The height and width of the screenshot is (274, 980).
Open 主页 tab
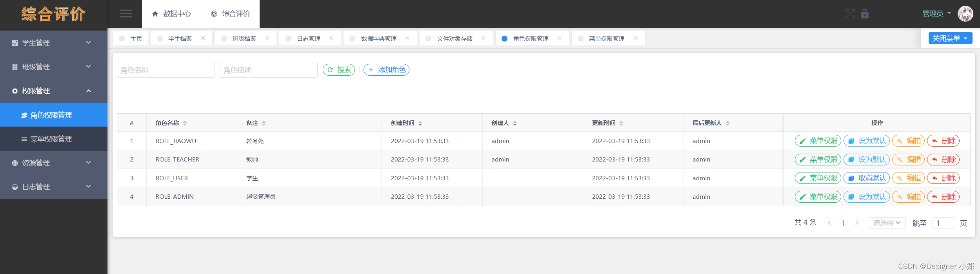tap(131, 38)
